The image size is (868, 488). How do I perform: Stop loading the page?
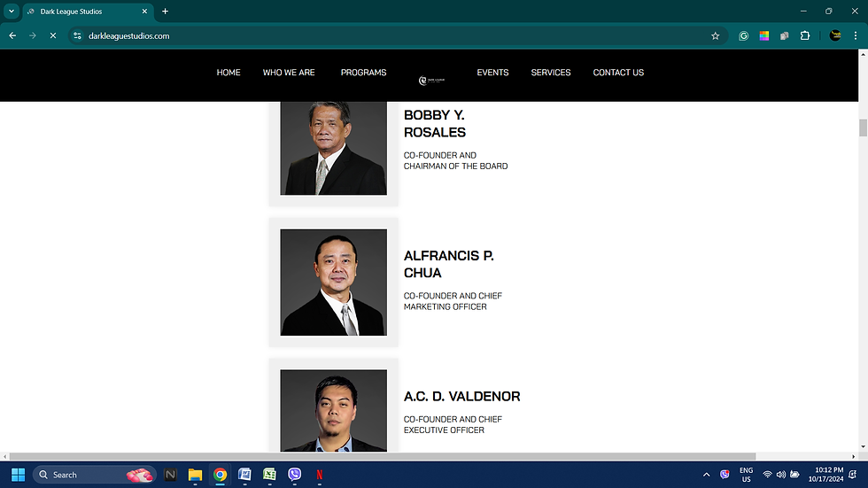[x=53, y=35]
